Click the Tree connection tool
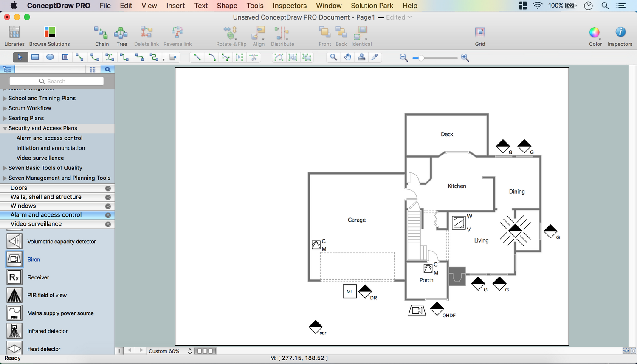The height and width of the screenshot is (364, 637). click(121, 32)
